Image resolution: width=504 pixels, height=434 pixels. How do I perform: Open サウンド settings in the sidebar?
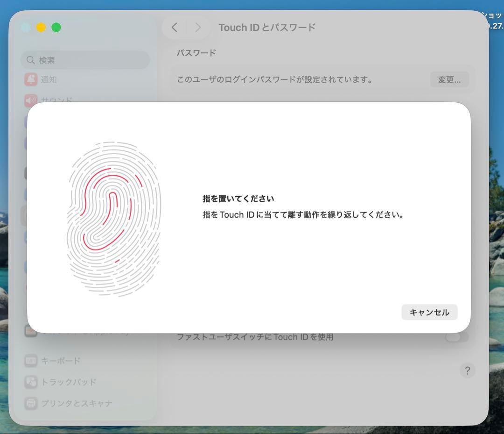56,100
